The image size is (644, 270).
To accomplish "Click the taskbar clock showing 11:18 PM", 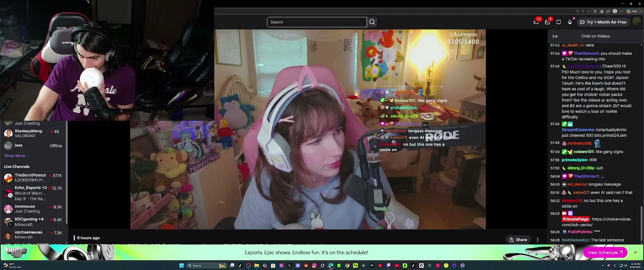I will 635,265.
